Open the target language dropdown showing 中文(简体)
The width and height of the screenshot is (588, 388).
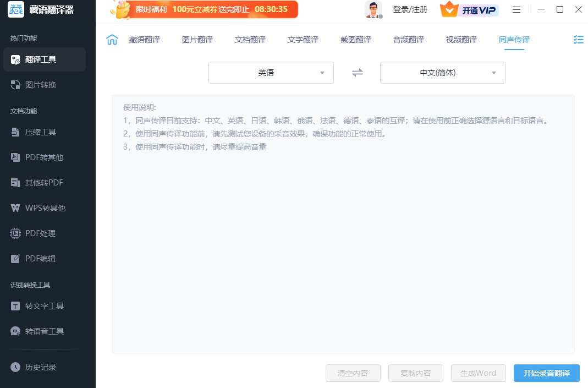click(x=442, y=72)
